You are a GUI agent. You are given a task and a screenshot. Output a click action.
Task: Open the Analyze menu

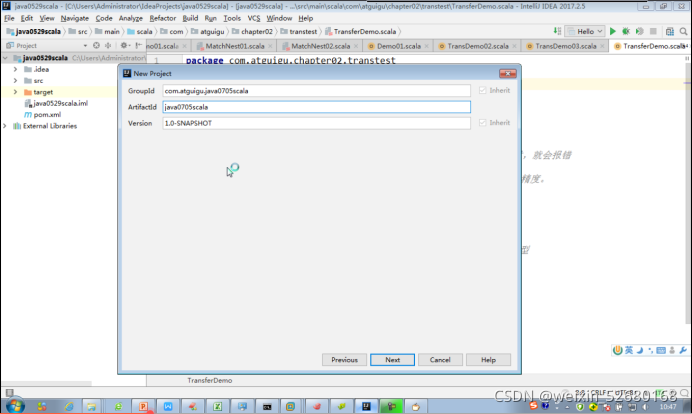click(x=131, y=18)
